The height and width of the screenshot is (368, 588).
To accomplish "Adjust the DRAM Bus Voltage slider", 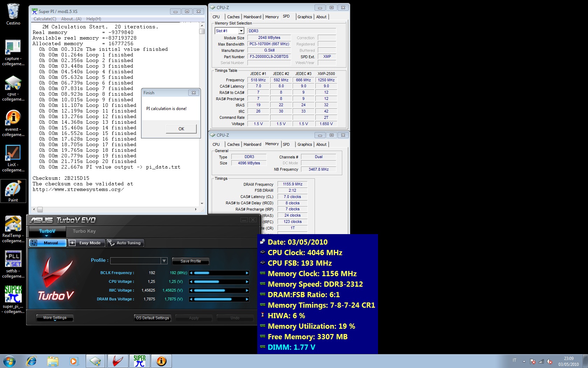I will (219, 299).
